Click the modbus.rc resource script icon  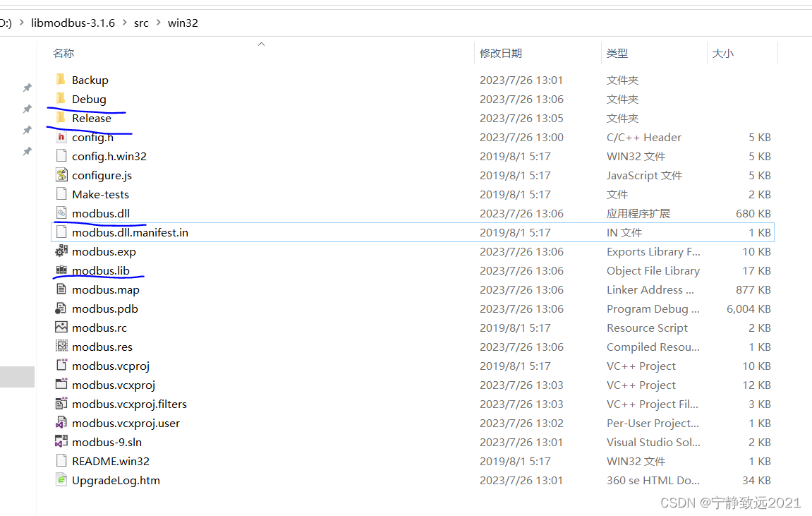61,327
